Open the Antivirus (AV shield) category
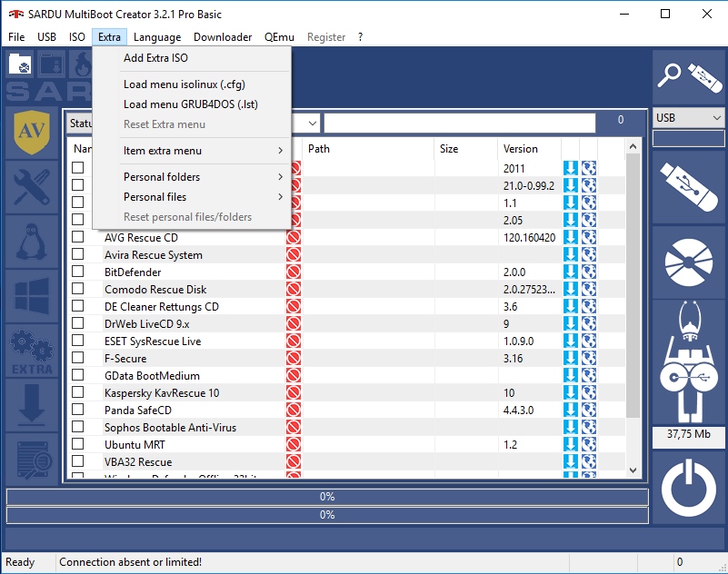Screen dimensions: 728x574 tap(32, 133)
